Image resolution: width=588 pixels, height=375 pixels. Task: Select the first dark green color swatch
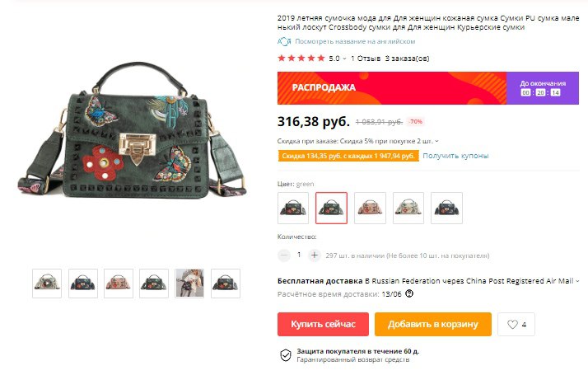pos(293,208)
